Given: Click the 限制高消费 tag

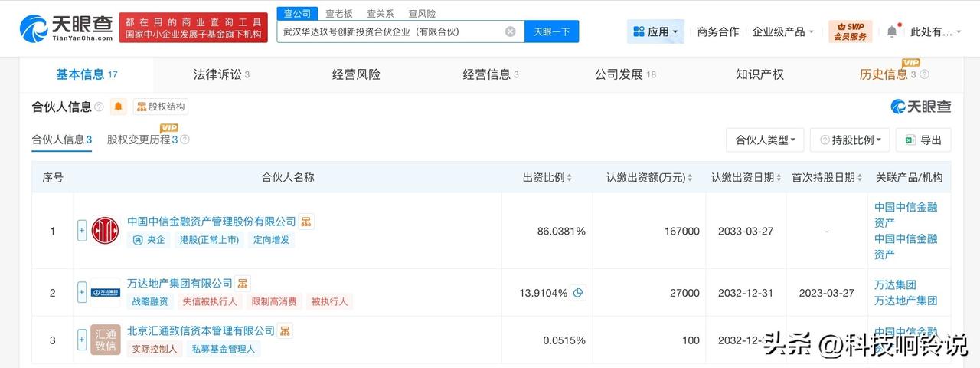Looking at the screenshot, I should (x=274, y=302).
